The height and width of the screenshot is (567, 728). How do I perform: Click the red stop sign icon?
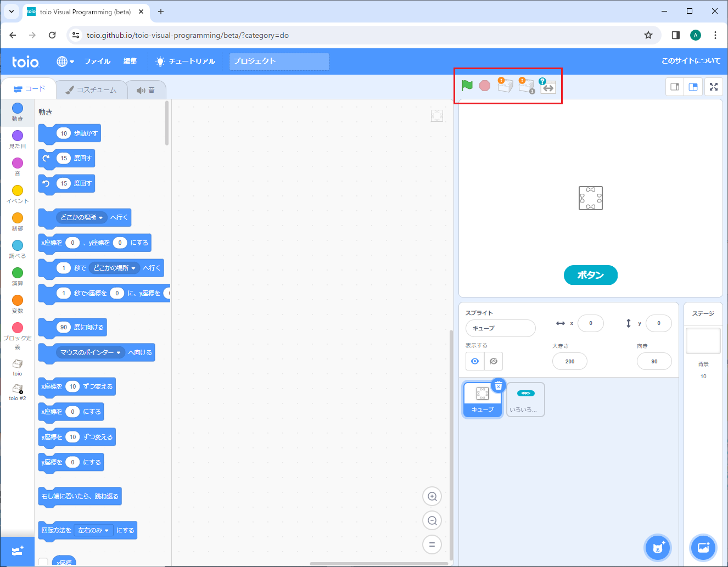click(x=484, y=86)
